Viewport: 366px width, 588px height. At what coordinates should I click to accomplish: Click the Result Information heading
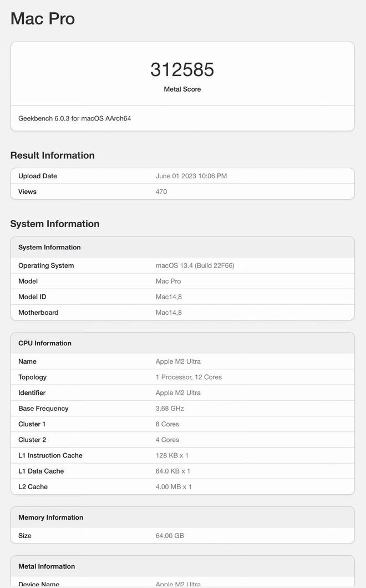53,155
